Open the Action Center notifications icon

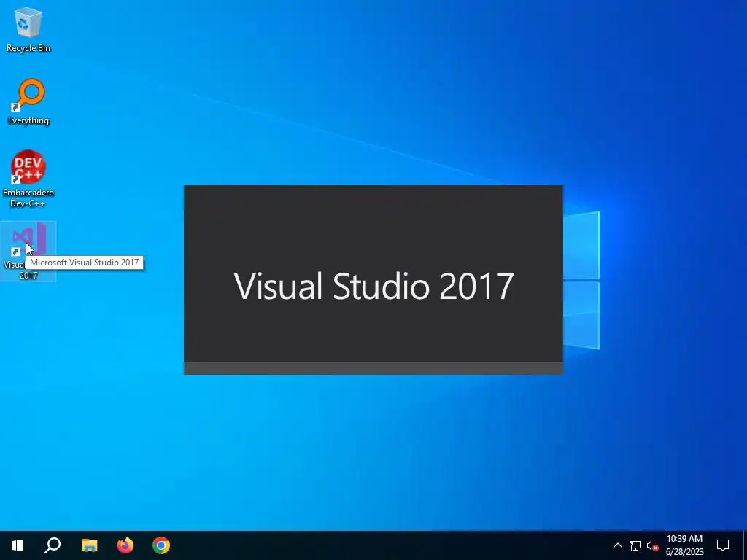723,545
